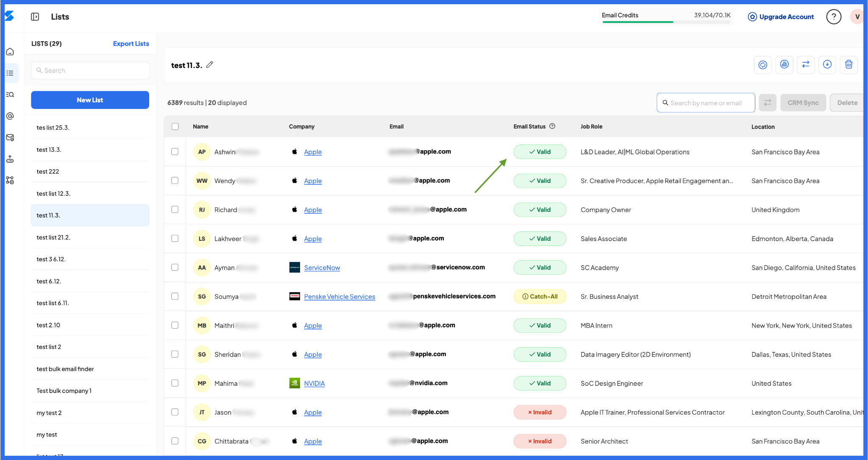
Task: Click the app logo icon
Action: pyautogui.click(x=9, y=16)
